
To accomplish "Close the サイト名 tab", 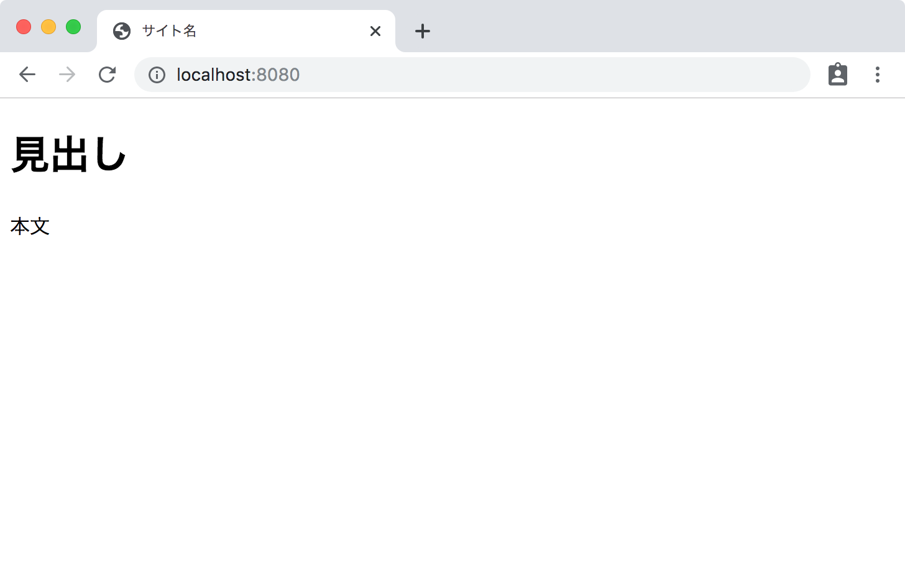I will point(375,31).
